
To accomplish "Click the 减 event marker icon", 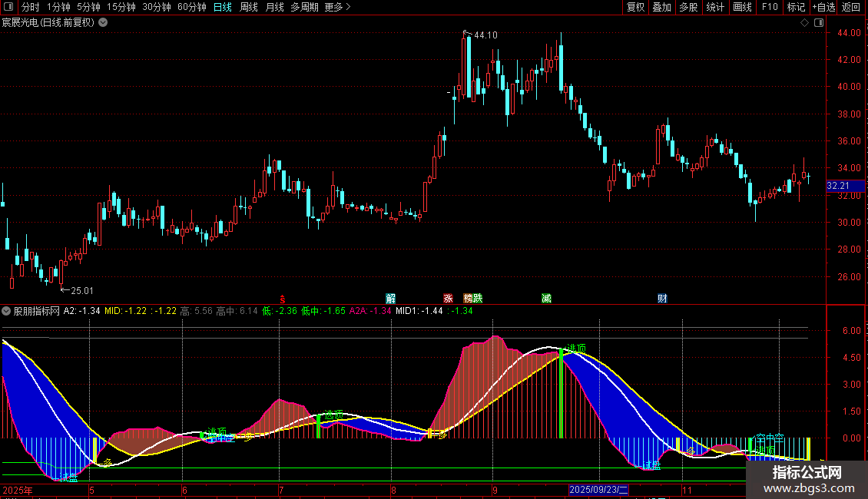I will (x=546, y=298).
